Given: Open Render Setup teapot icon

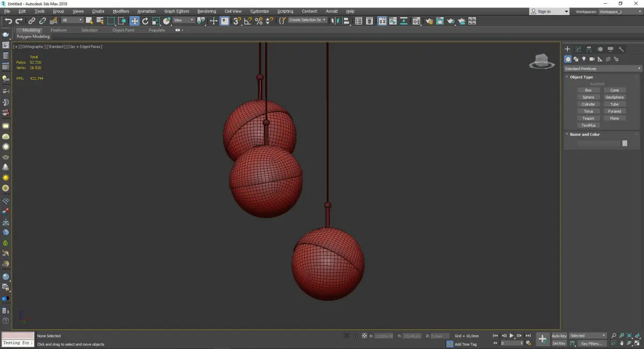Looking at the screenshot, I should point(429,21).
